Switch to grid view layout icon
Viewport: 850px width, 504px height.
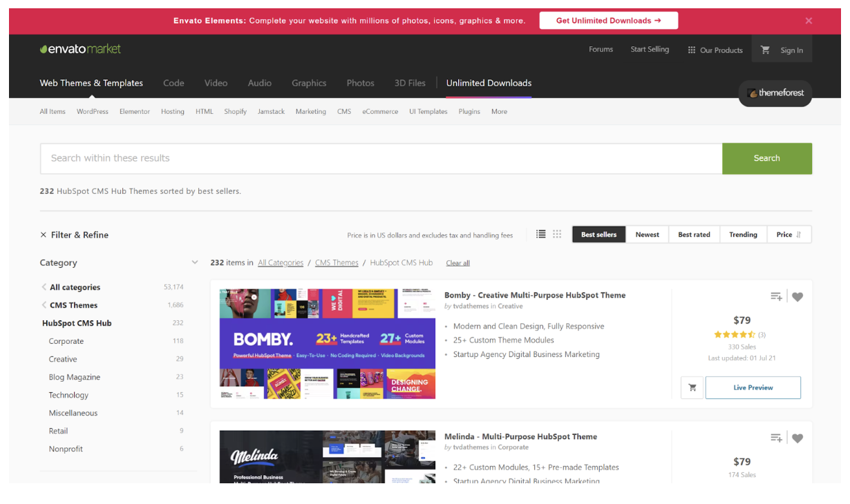click(x=557, y=234)
